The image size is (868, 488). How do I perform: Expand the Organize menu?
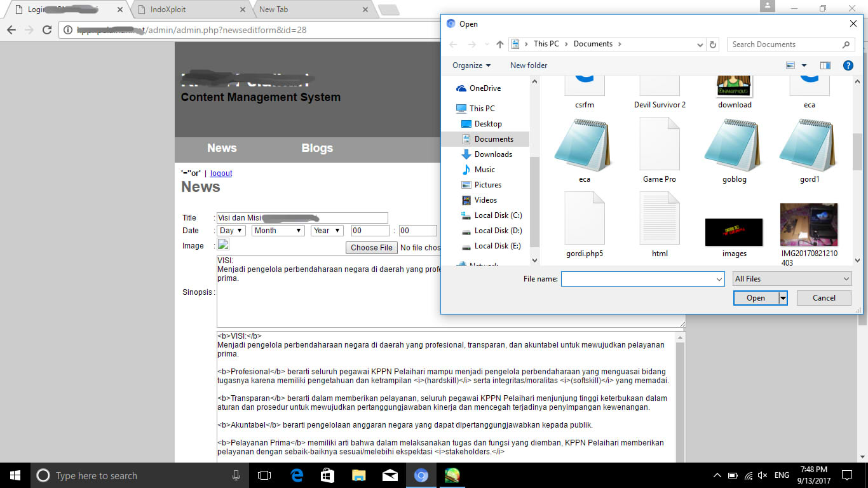point(471,65)
